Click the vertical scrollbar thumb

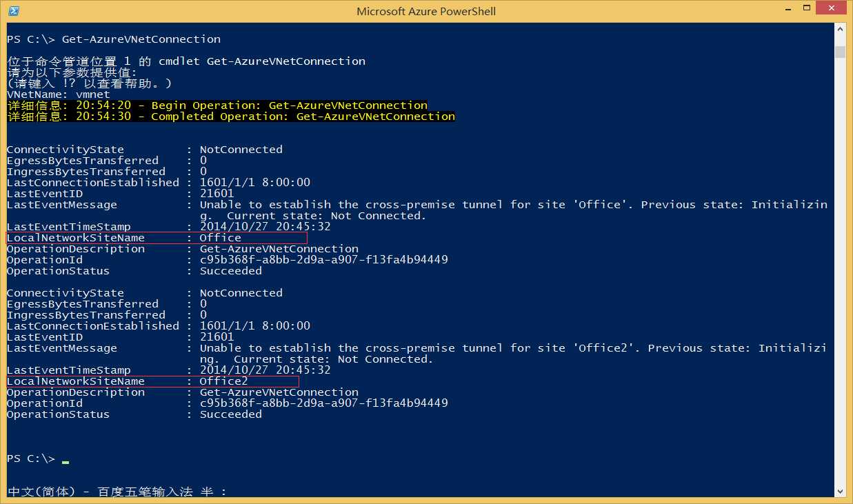point(840,52)
